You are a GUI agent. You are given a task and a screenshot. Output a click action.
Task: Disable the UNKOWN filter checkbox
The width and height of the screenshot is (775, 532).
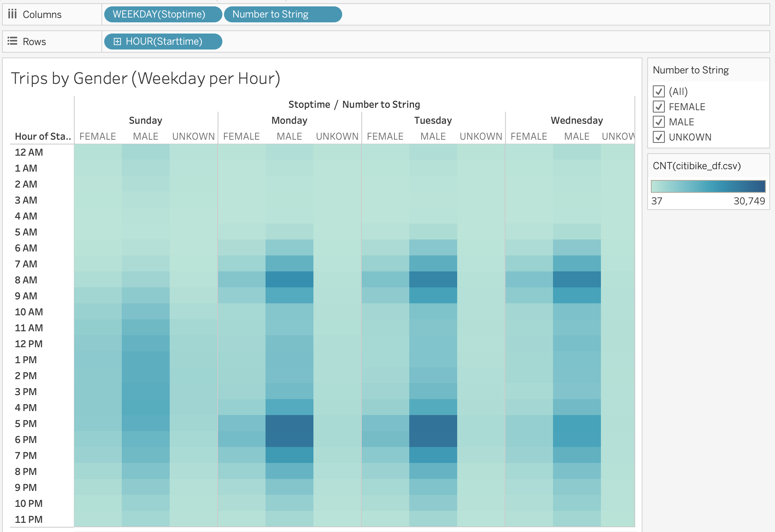658,137
